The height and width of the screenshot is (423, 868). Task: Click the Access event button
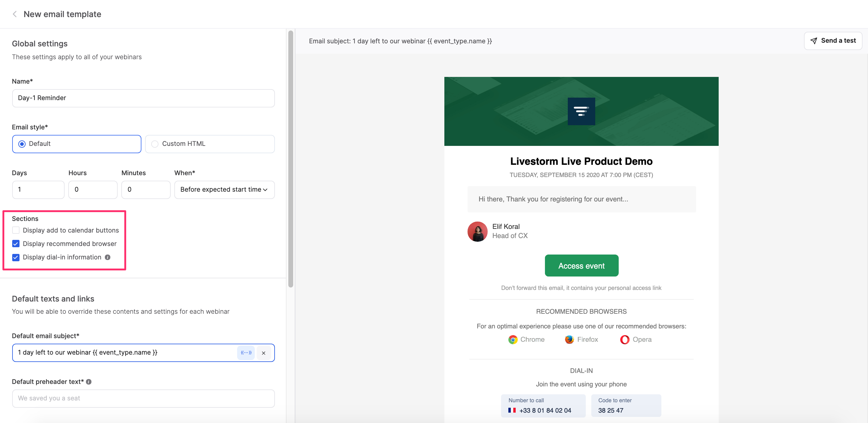[x=581, y=266]
